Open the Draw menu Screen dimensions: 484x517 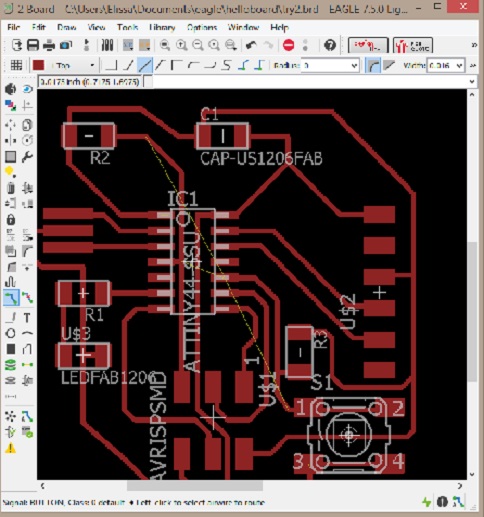67,27
